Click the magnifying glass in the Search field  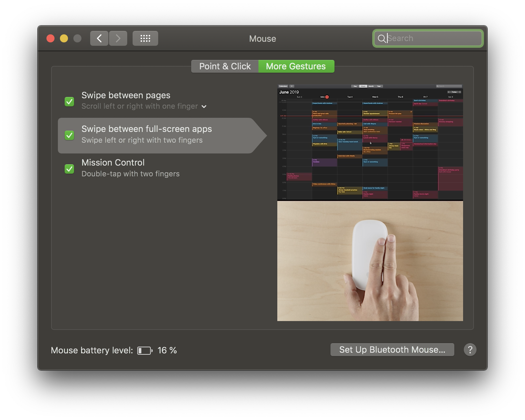pos(382,38)
